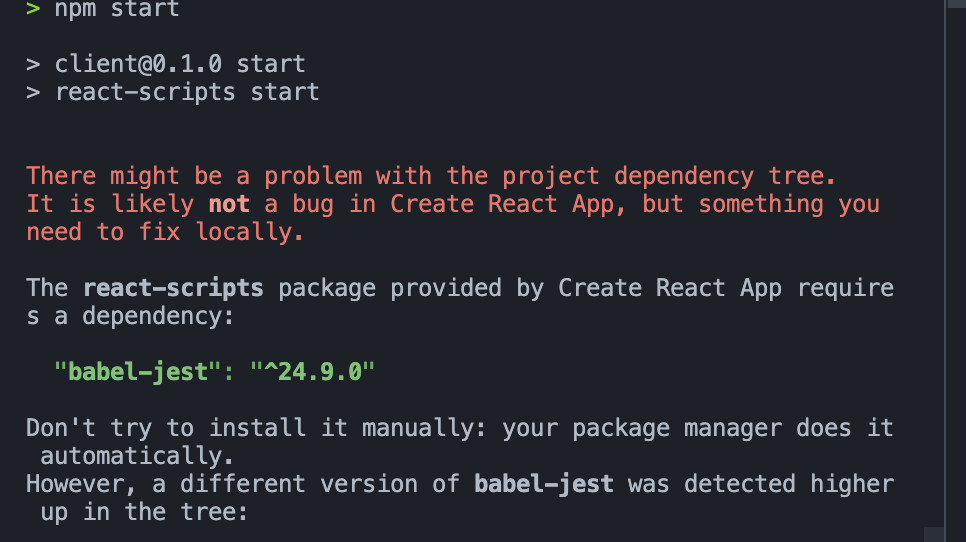
Task: Click the 'Create React App' red text
Action: tap(508, 204)
